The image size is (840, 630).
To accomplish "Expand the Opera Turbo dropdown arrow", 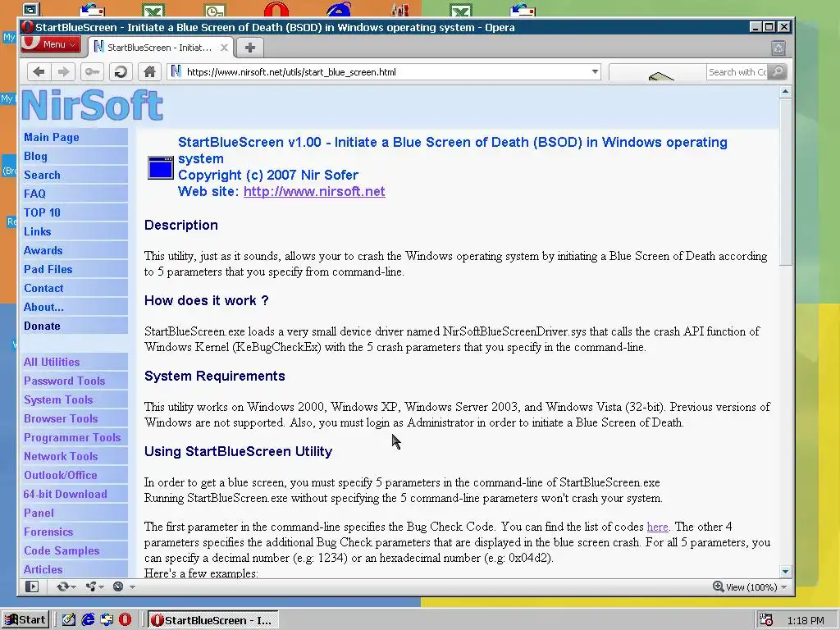I will 132,587.
